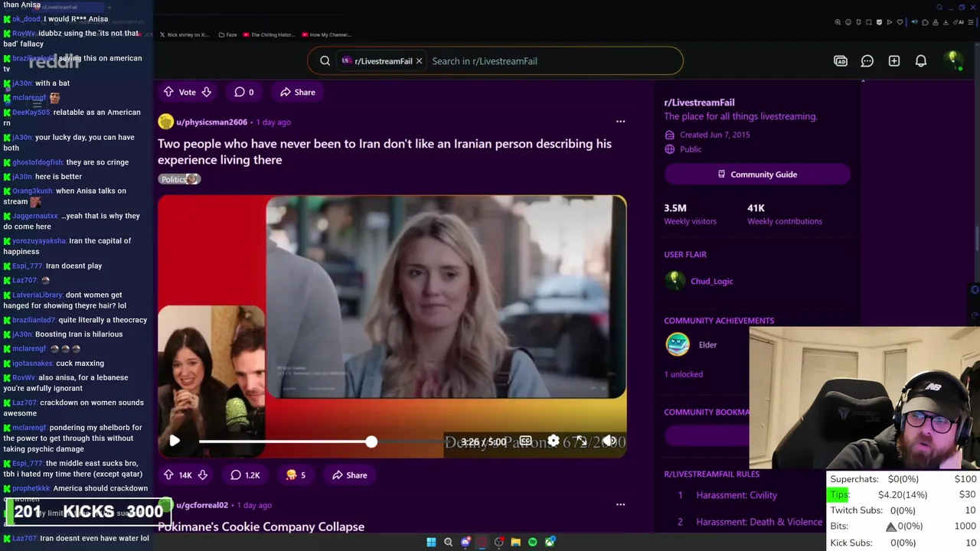Open Spotify from the taskbar
This screenshot has height=551, width=980.
coord(532,542)
